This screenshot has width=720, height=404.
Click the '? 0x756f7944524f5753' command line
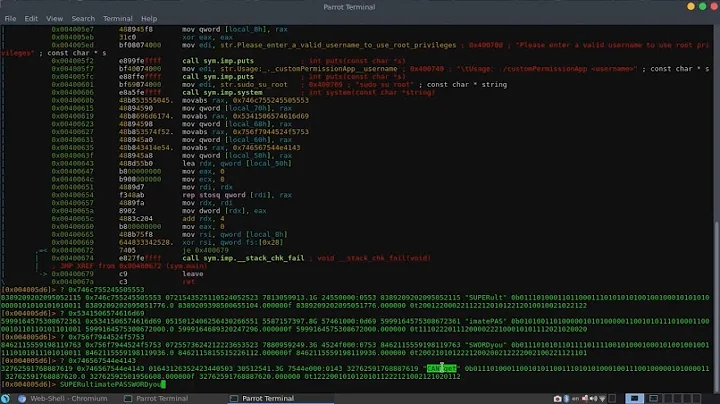102,337
